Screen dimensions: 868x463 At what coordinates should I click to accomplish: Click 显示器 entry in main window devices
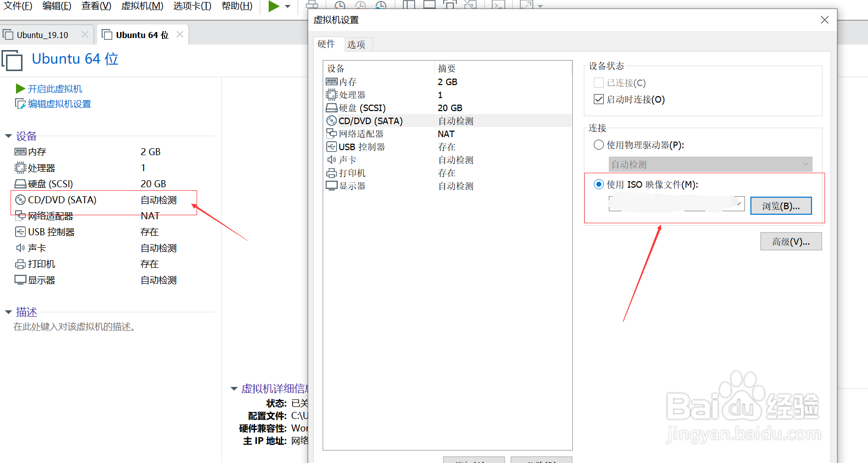coord(42,280)
